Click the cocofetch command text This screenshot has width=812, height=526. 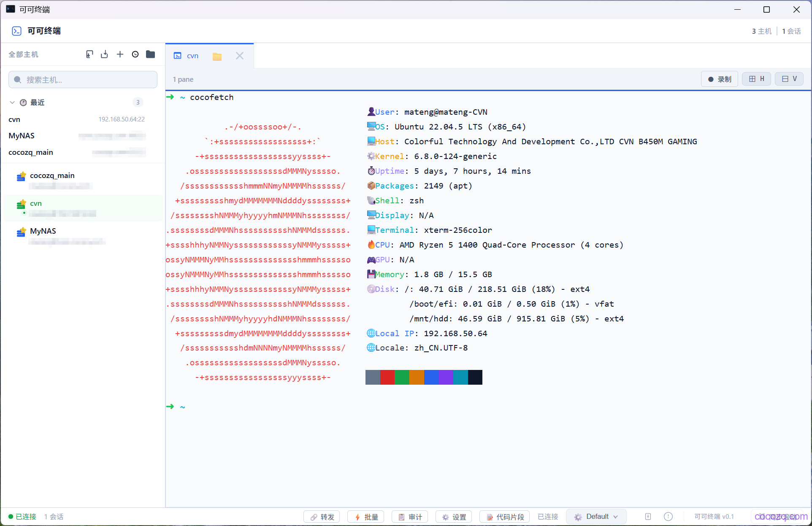[211, 97]
